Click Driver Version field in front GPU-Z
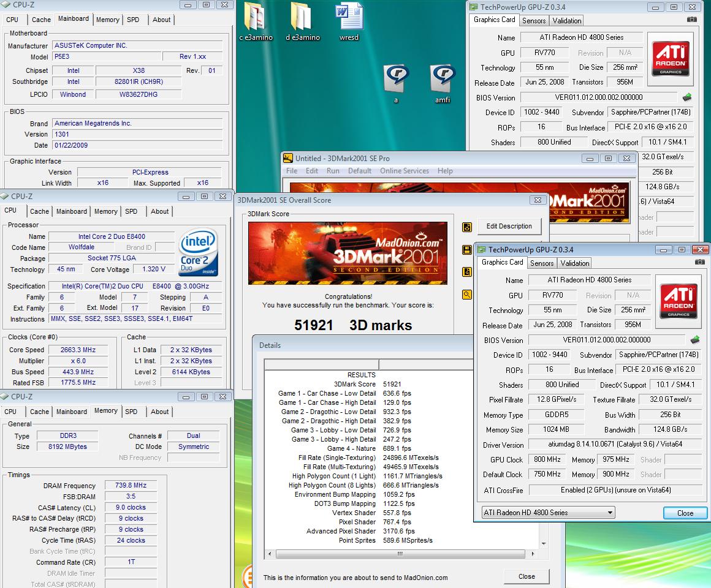Image resolution: width=711 pixels, height=588 pixels. click(615, 444)
